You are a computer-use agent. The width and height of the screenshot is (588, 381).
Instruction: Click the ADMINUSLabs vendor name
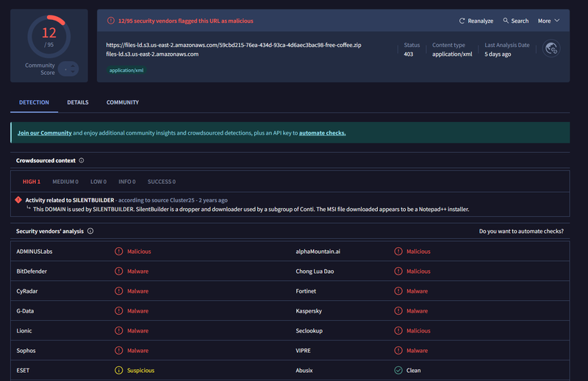tap(35, 252)
